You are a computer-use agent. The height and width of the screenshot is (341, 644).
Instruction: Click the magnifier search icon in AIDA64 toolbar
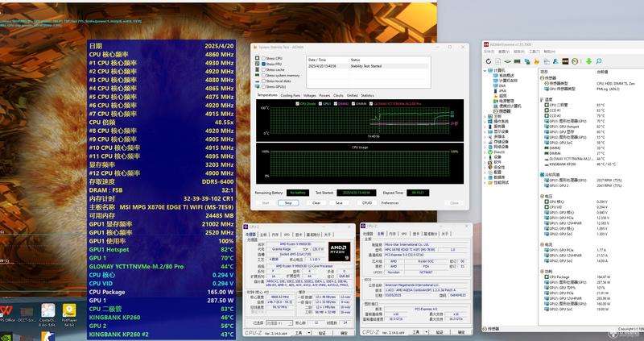pos(599,61)
